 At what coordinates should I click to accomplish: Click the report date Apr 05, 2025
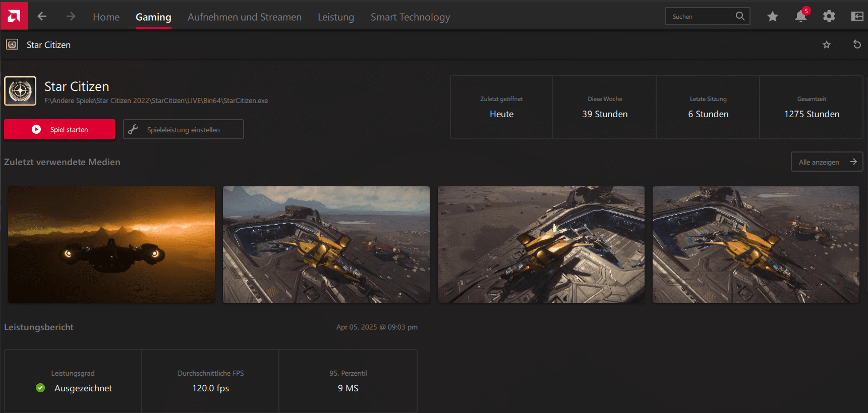click(x=377, y=327)
